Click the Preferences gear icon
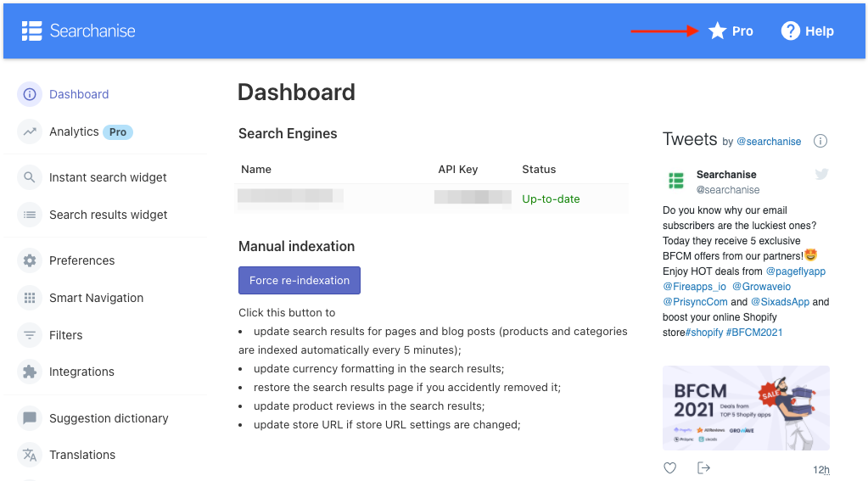 [x=30, y=260]
